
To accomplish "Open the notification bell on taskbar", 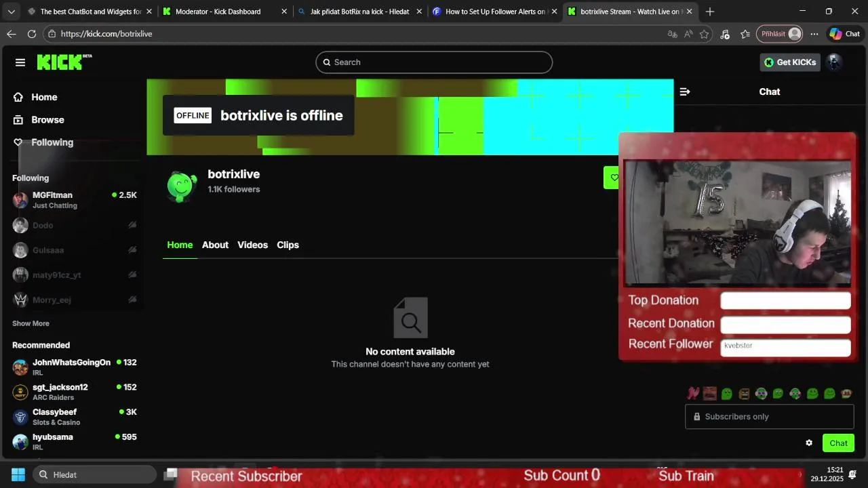I will [852, 474].
